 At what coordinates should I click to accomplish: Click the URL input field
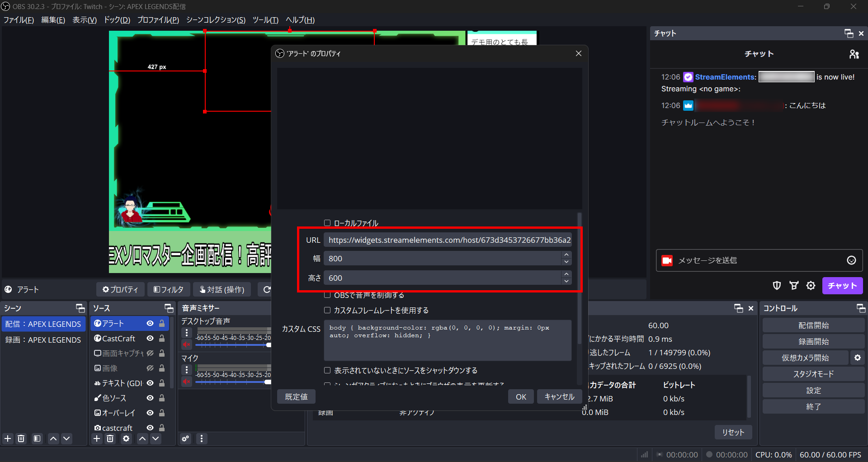point(448,240)
